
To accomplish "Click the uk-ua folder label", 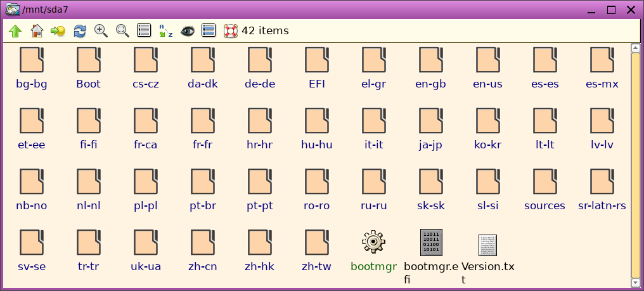I will 146,267.
